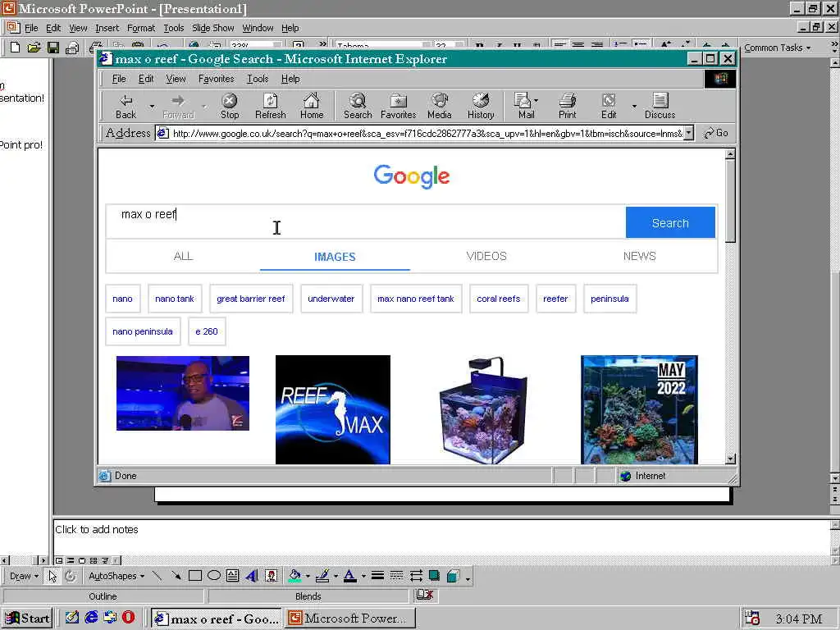Screen dimensions: 840x630
Task: Show browsing History in IE
Action: [481, 106]
